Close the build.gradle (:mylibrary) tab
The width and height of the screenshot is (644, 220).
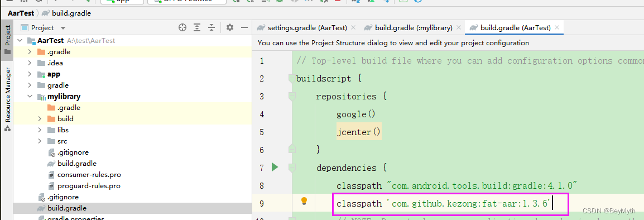coord(459,27)
